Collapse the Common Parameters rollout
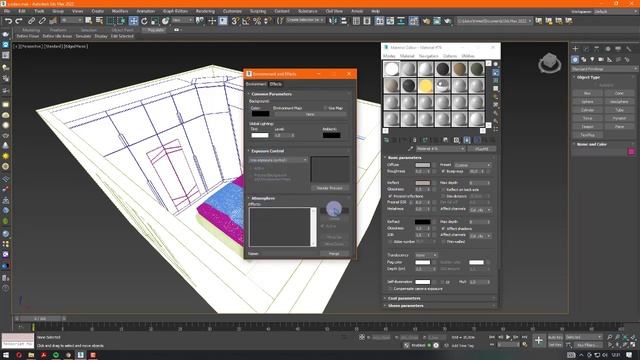The width and height of the screenshot is (640, 360). [271, 94]
